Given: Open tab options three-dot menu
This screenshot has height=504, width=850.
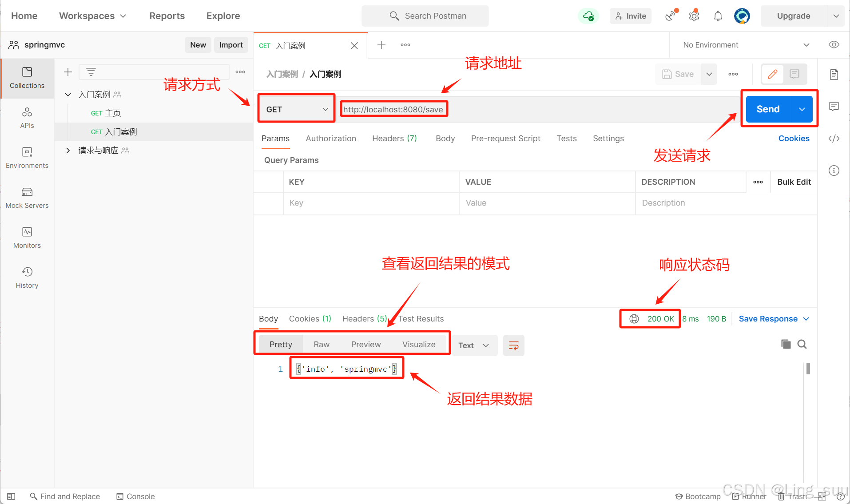Looking at the screenshot, I should pyautogui.click(x=405, y=45).
